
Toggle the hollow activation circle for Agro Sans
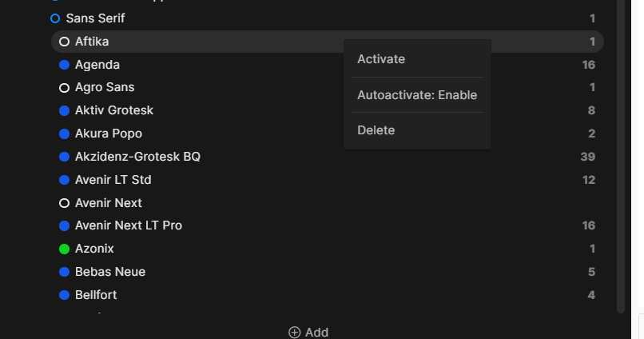click(65, 88)
